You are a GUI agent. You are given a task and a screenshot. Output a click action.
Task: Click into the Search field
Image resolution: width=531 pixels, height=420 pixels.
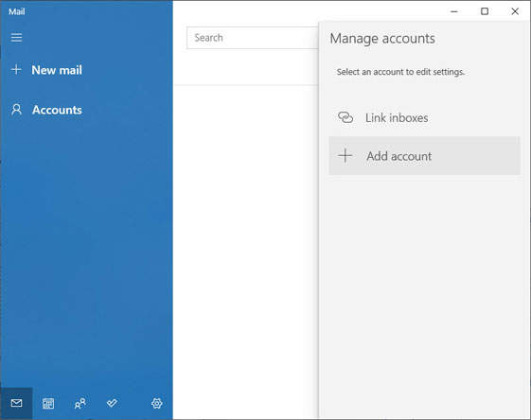tap(253, 38)
